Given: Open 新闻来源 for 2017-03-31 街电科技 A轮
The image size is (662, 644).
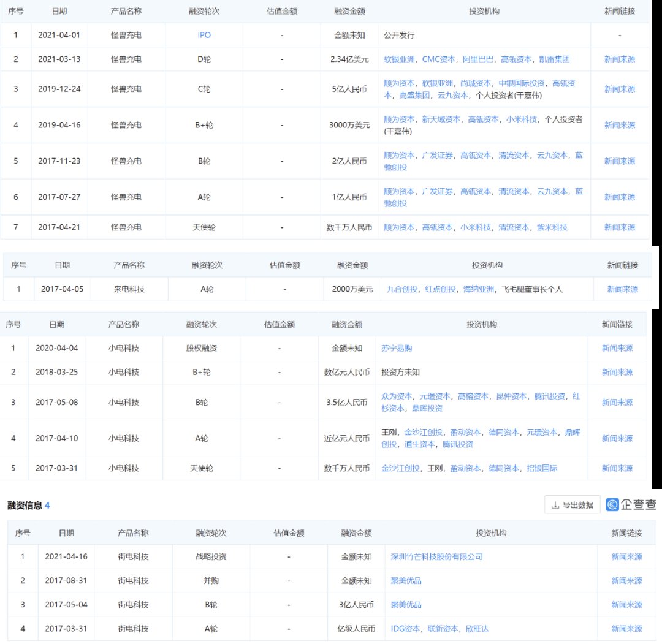Looking at the screenshot, I should 626,629.
